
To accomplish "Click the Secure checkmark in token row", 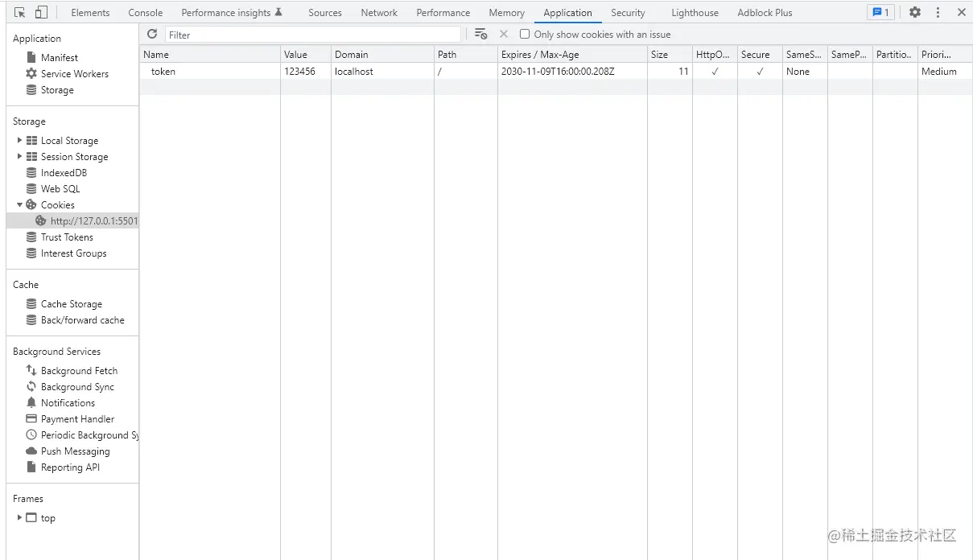I will click(x=760, y=72).
